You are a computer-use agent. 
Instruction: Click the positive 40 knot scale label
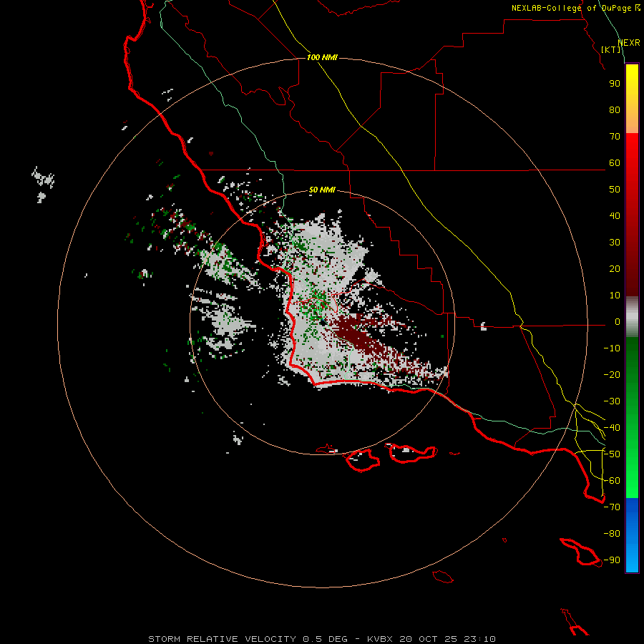coord(615,215)
